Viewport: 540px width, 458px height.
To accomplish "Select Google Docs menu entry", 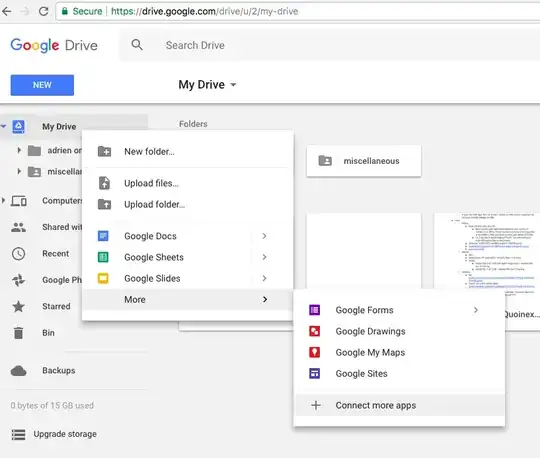I will [x=188, y=236].
